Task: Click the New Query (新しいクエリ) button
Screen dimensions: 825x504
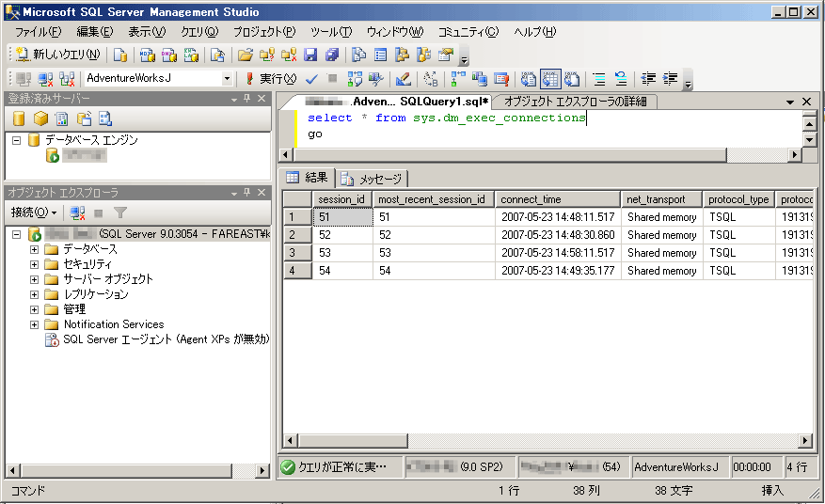Action: (58, 55)
